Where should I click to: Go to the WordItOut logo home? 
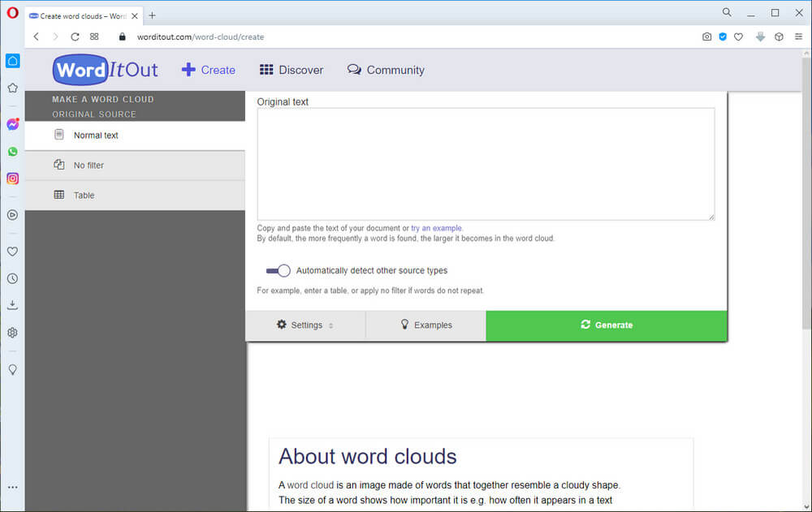pyautogui.click(x=106, y=70)
